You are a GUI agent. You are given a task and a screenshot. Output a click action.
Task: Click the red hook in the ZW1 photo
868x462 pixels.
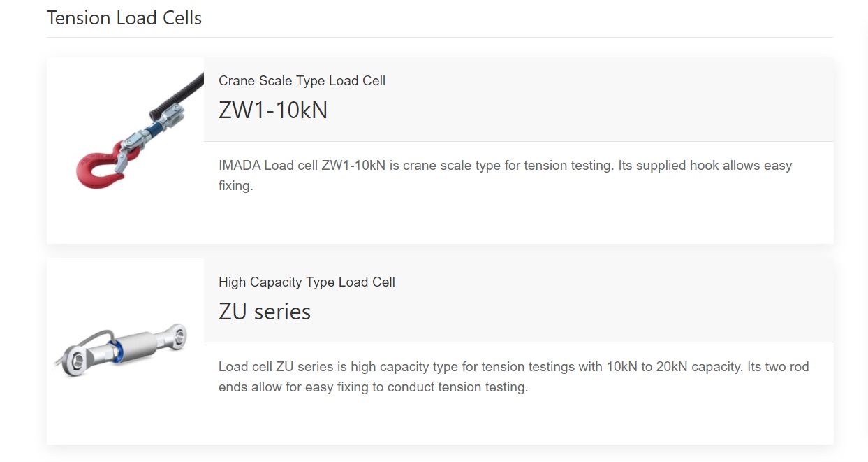[99, 168]
